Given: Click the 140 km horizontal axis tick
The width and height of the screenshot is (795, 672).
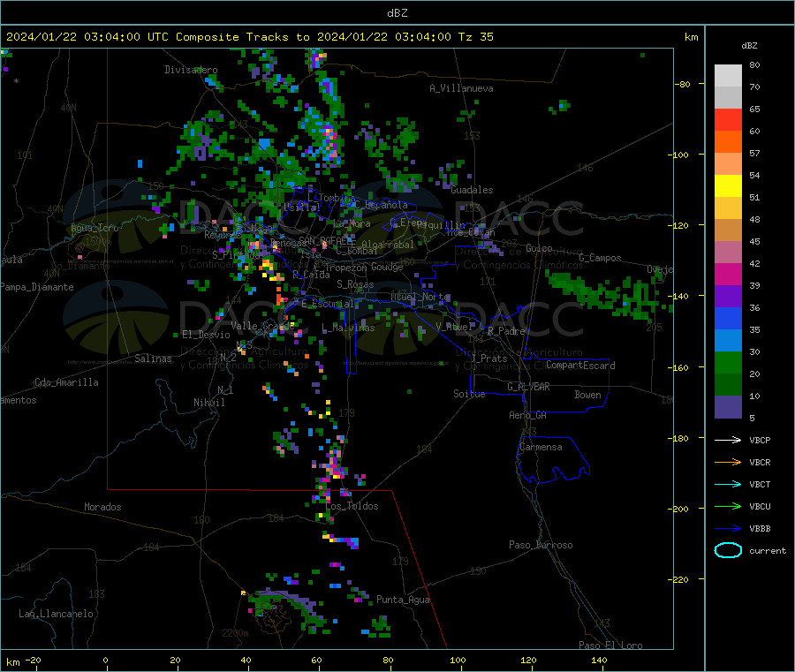Looking at the screenshot, I should (x=599, y=661).
